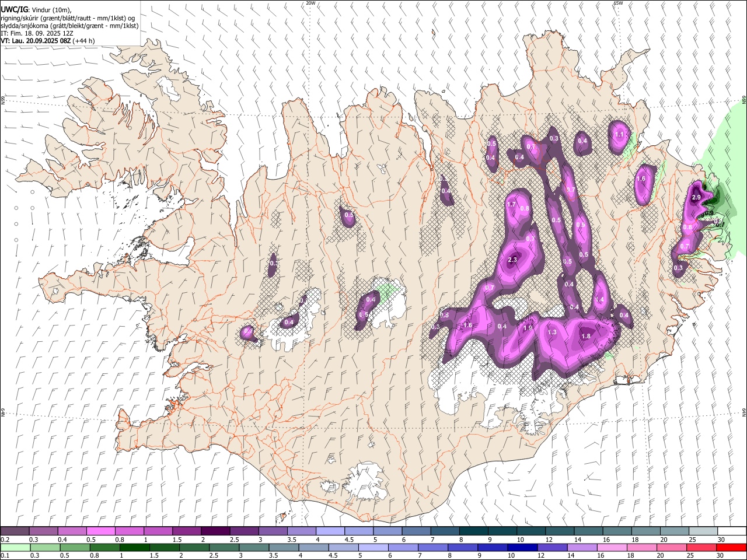
Task: Select the lower legend swatch between 0.3 and 0.5
Action: (x=45, y=547)
